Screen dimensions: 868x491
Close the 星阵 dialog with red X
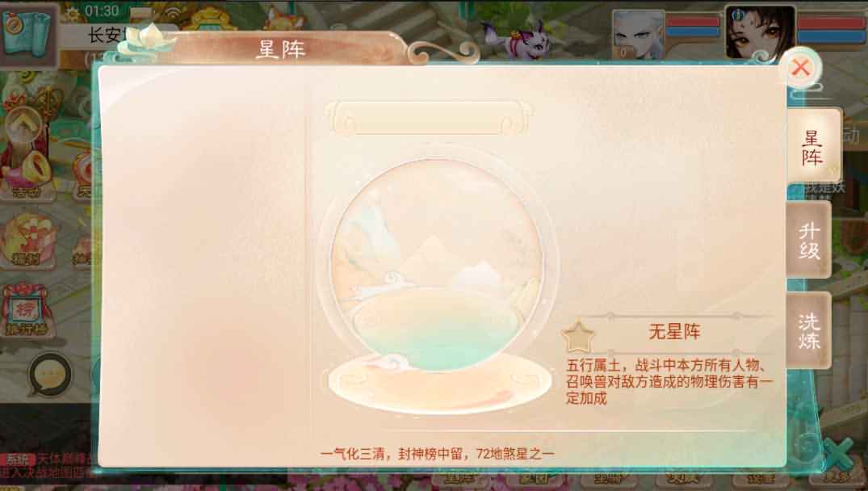click(x=800, y=68)
